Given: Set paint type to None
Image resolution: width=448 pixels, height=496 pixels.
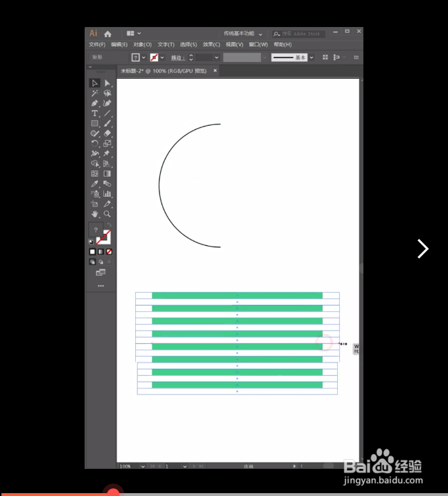Looking at the screenshot, I should coord(110,252).
